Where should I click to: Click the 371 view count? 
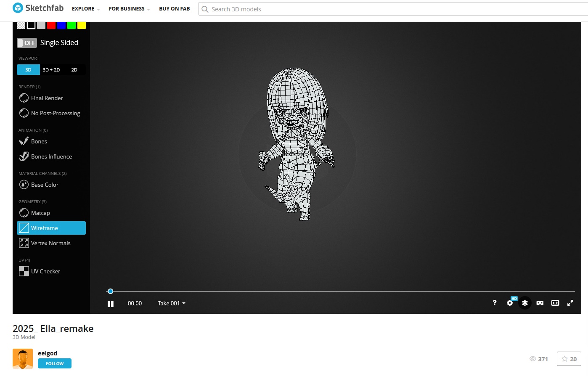(x=539, y=359)
